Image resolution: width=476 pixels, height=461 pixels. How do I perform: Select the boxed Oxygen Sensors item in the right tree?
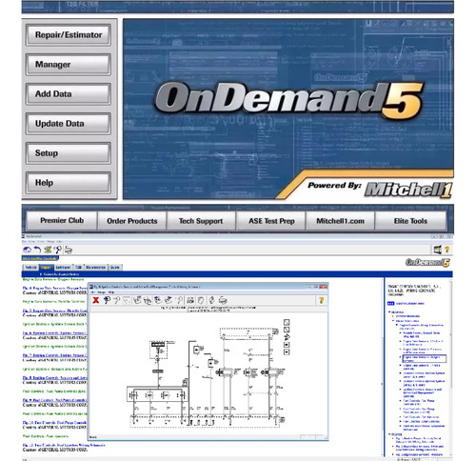click(425, 359)
